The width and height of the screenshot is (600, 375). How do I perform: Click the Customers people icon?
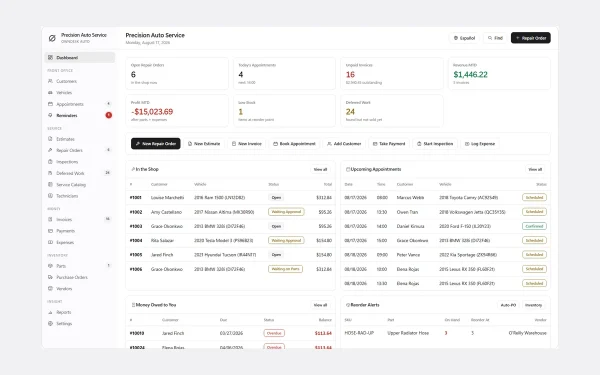[50, 81]
